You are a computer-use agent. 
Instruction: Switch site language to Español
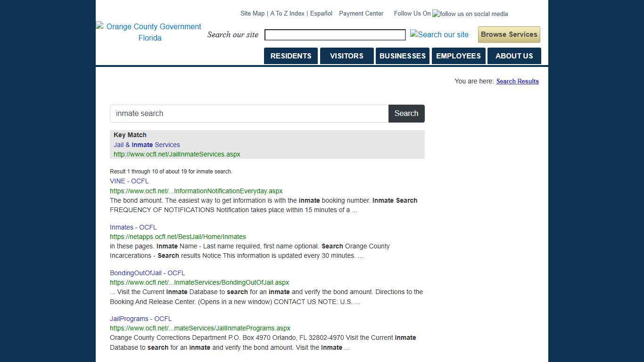click(321, 14)
